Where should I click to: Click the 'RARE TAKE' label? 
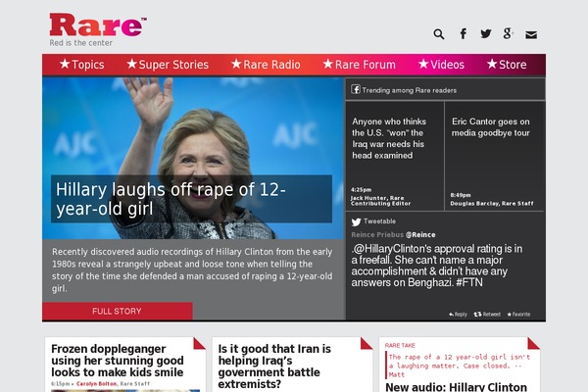click(x=400, y=346)
